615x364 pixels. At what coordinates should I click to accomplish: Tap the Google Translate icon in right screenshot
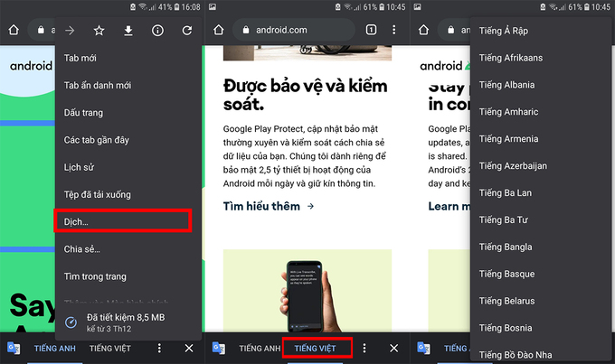pyautogui.click(x=424, y=348)
